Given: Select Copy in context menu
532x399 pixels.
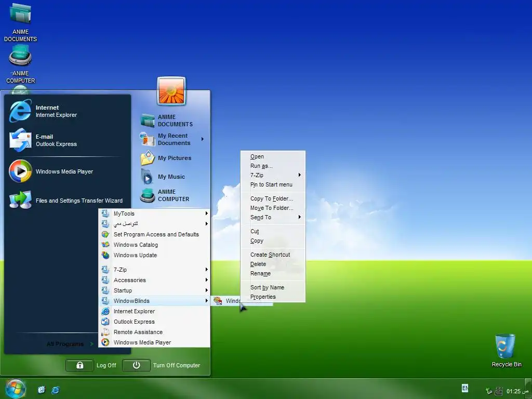Looking at the screenshot, I should [x=273, y=241].
